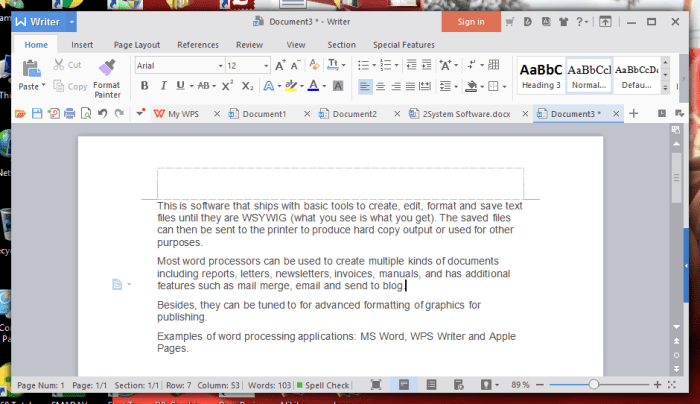The width and height of the screenshot is (700, 404).
Task: Open the Page Layout ribbon tab
Action: coord(136,45)
